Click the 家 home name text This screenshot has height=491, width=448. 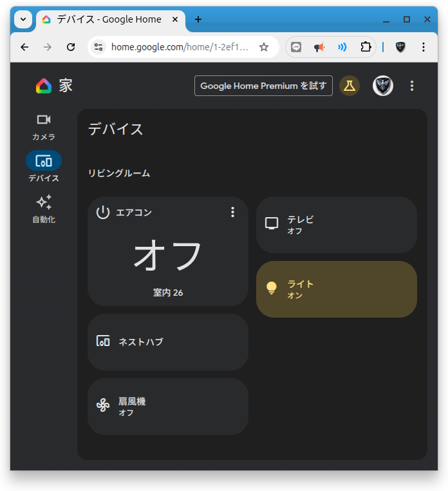point(66,86)
